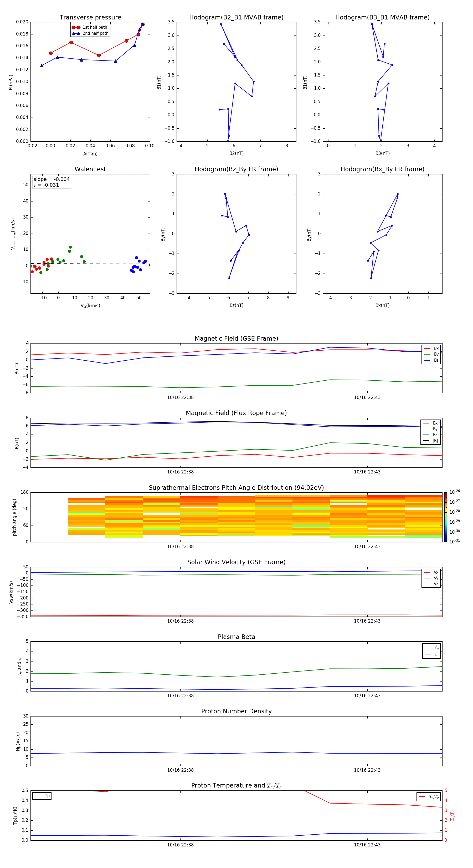Click the 10/16 22:43 tick under Proton Temperature plot

[x=367, y=845]
